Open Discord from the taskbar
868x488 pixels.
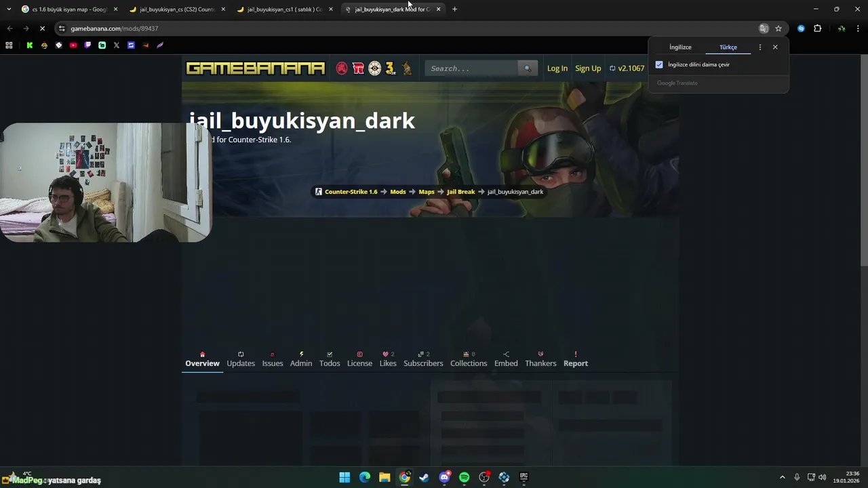(444, 477)
